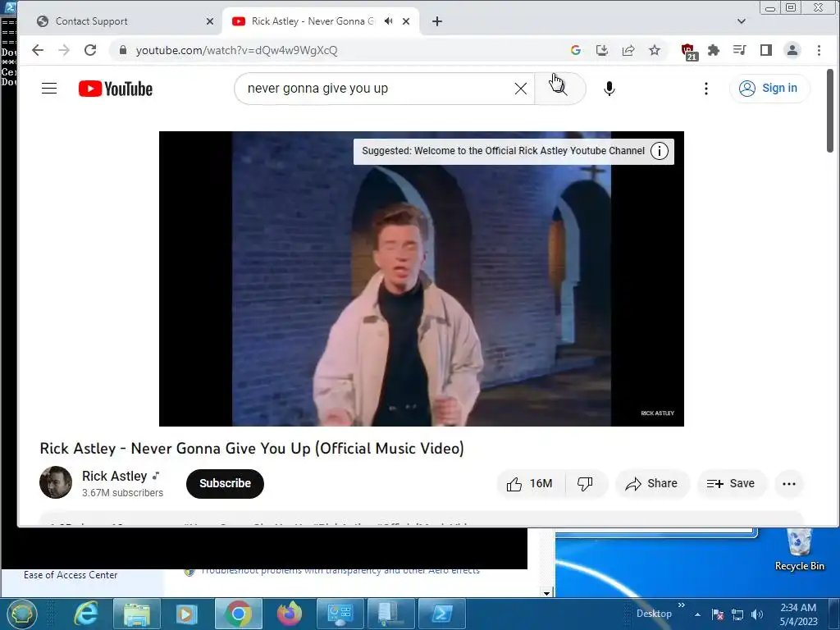Reload the YouTube page

90,50
